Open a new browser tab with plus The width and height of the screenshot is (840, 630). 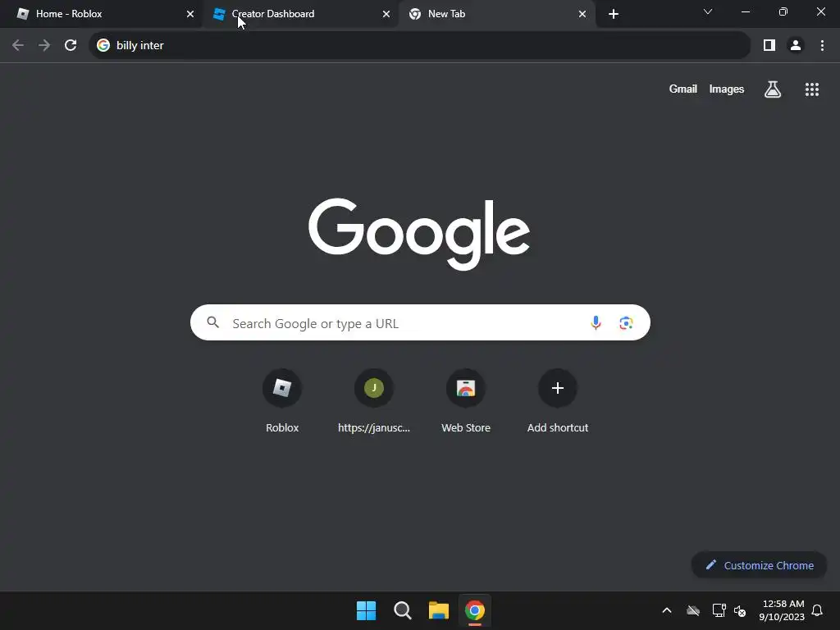point(614,14)
